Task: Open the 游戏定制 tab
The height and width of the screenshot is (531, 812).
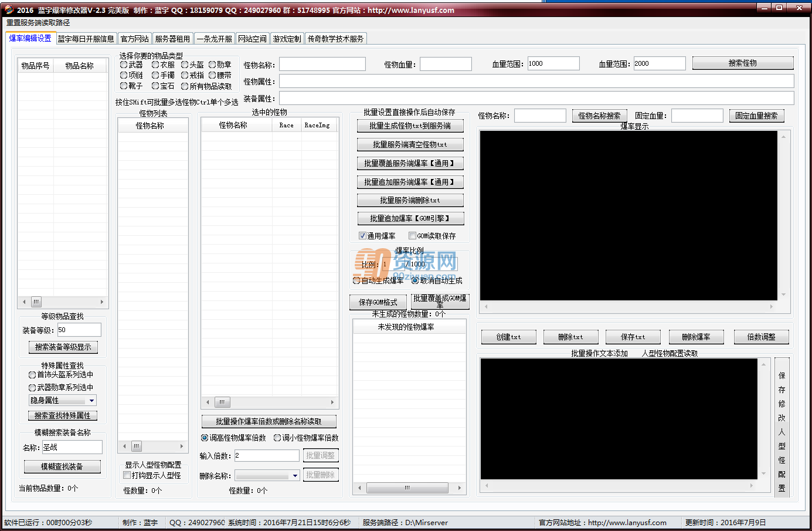Action: [x=287, y=39]
